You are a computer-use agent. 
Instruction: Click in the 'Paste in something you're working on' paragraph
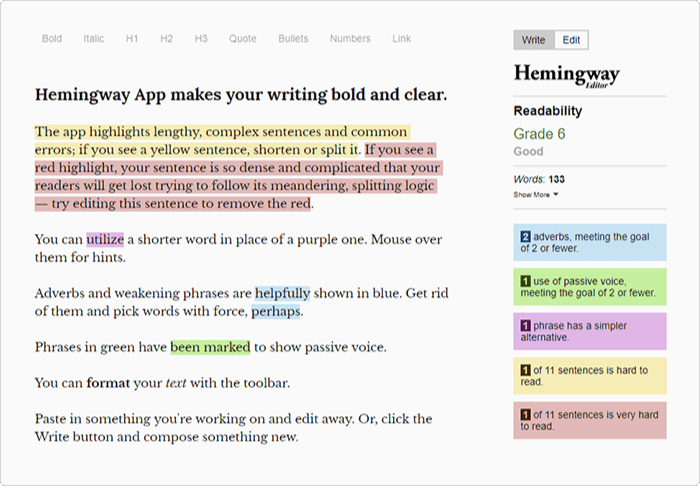[233, 428]
